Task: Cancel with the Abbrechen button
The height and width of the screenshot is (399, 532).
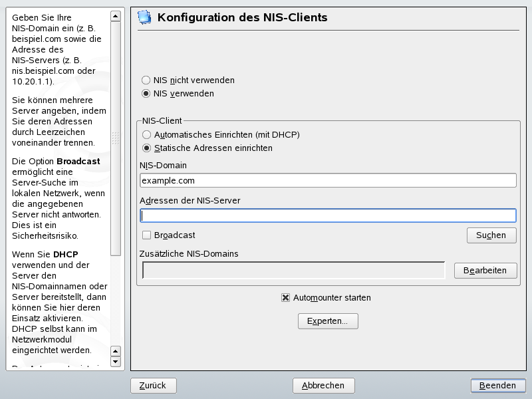Action: (x=323, y=386)
